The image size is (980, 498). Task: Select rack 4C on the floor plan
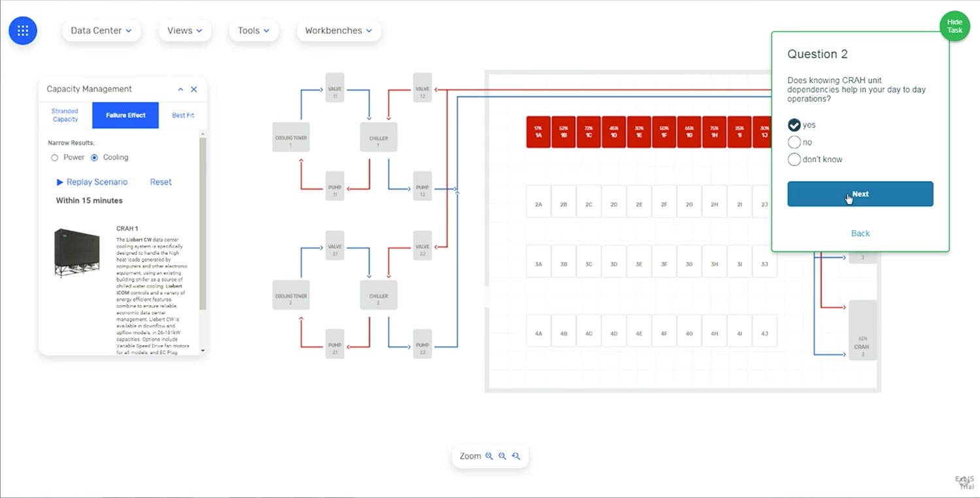tap(589, 331)
